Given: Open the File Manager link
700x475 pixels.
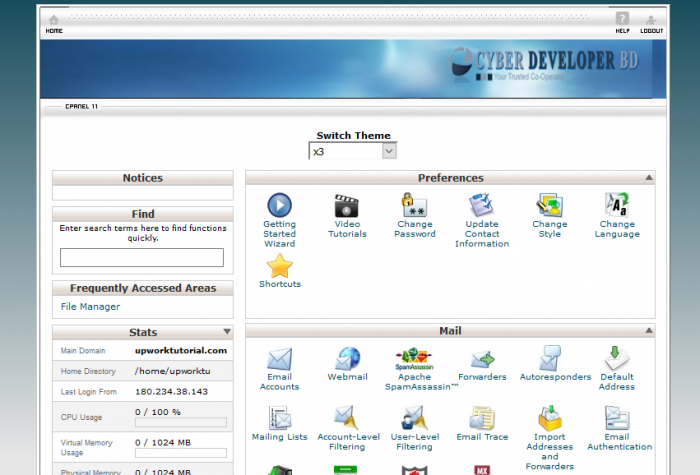Looking at the screenshot, I should (x=90, y=307).
